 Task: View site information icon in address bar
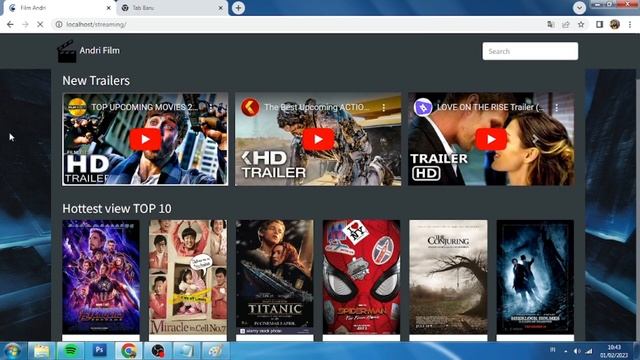pyautogui.click(x=59, y=24)
